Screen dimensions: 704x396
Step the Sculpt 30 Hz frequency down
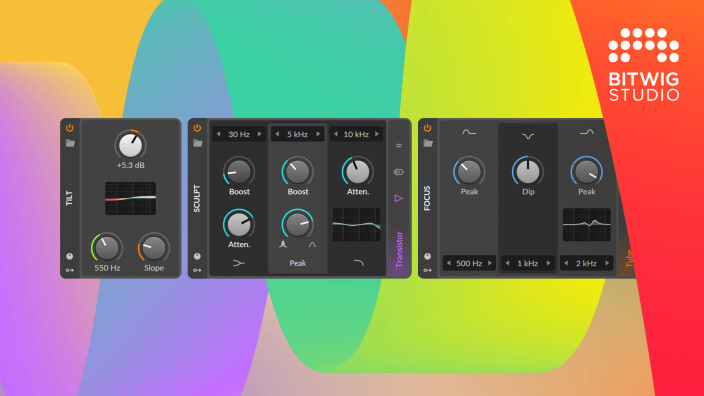pyautogui.click(x=219, y=134)
